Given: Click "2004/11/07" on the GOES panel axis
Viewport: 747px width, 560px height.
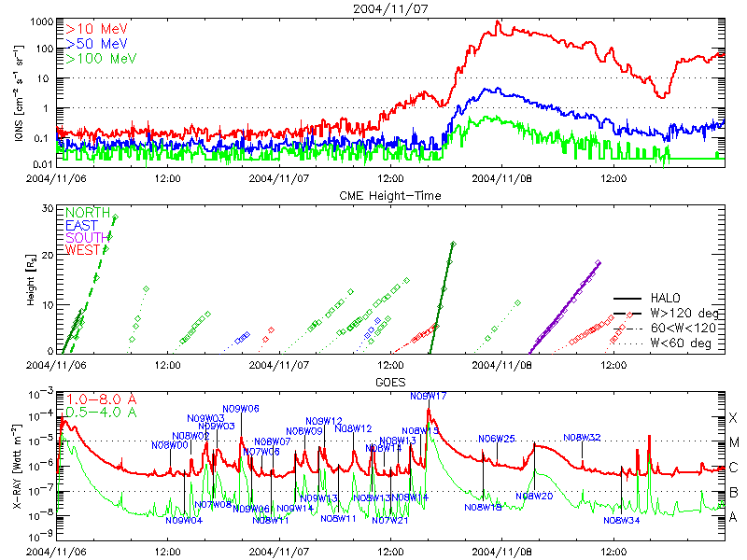Looking at the screenshot, I should coord(278,552).
